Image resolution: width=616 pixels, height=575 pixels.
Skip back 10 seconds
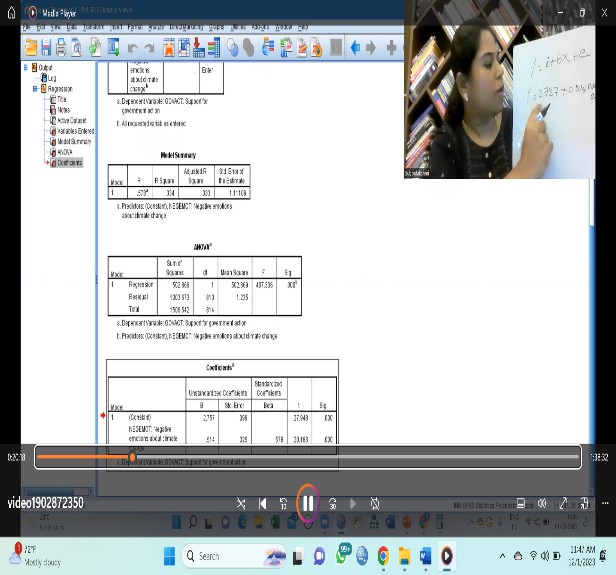pyautogui.click(x=283, y=504)
